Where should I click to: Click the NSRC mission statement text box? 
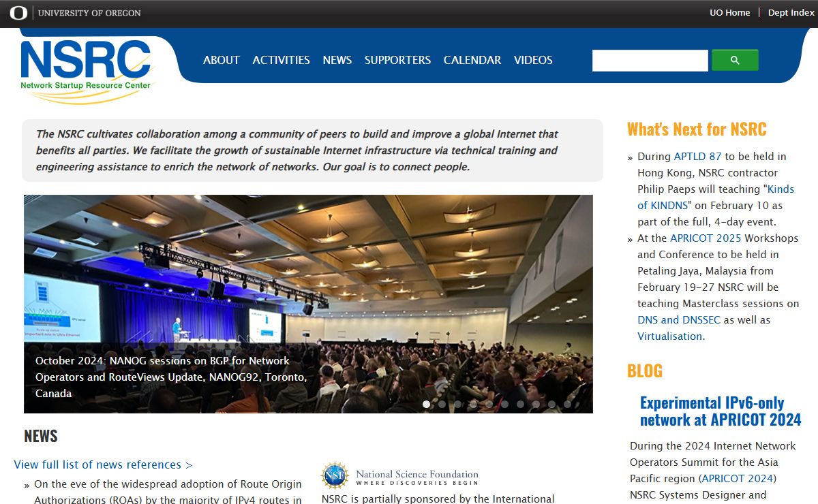tap(312, 151)
